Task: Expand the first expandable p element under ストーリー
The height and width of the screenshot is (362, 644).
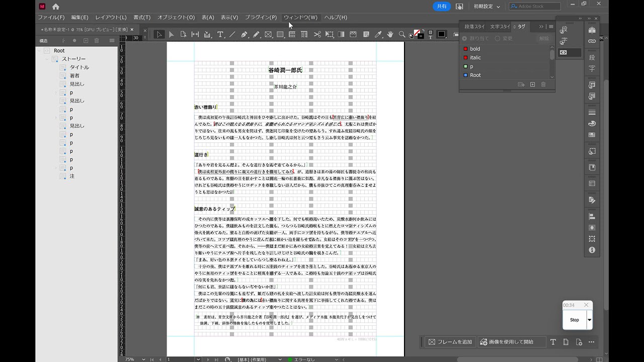Action: pos(56,93)
